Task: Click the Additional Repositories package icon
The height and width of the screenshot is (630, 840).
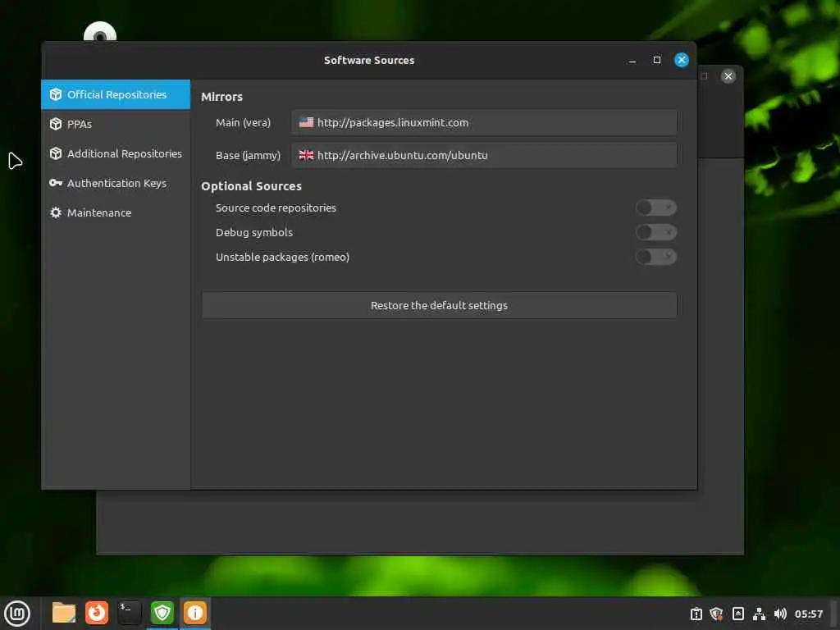Action: [56, 153]
